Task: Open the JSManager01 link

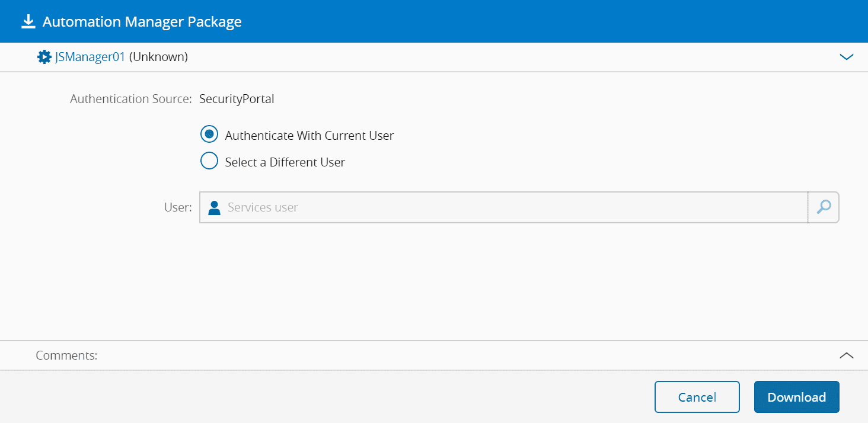Action: 90,57
